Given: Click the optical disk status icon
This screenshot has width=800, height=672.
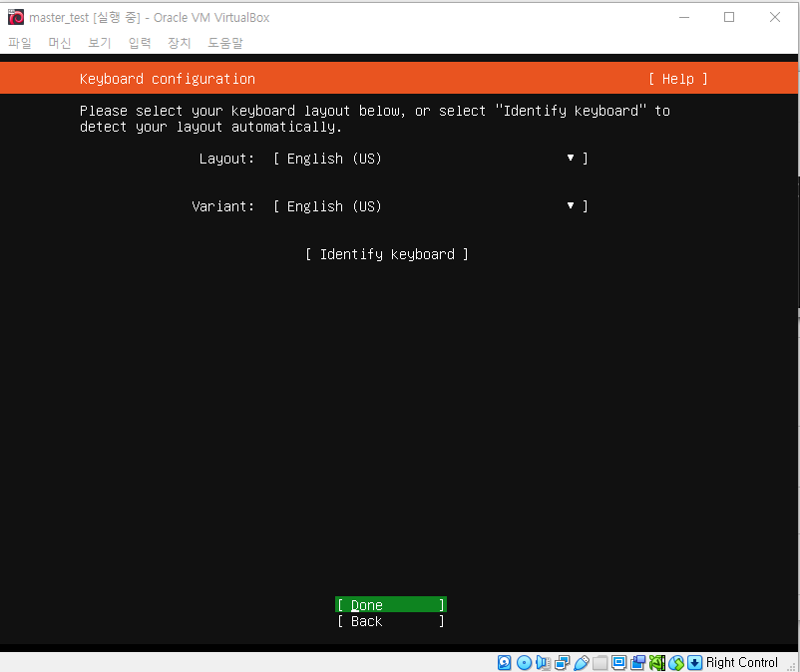Looking at the screenshot, I should coord(524,662).
